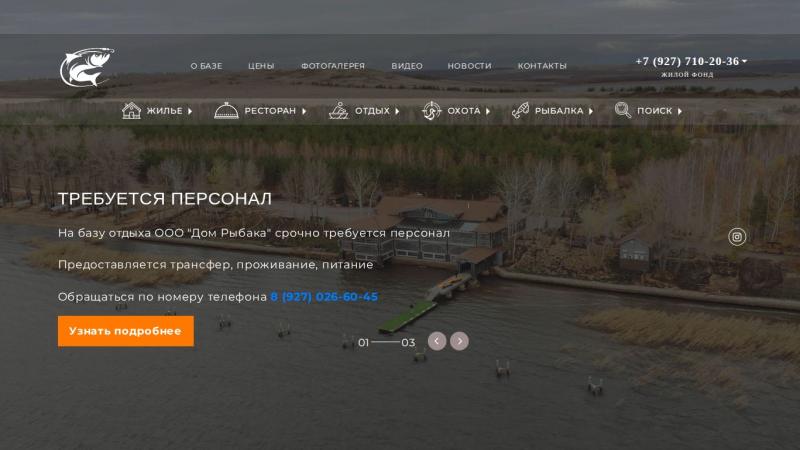Go to the next slide arrow
This screenshot has height=450, width=800.
(459, 341)
